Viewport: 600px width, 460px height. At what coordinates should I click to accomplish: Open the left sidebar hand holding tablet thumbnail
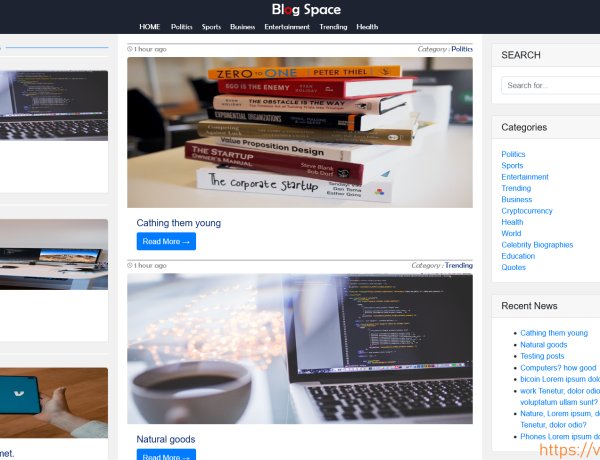pyautogui.click(x=54, y=403)
